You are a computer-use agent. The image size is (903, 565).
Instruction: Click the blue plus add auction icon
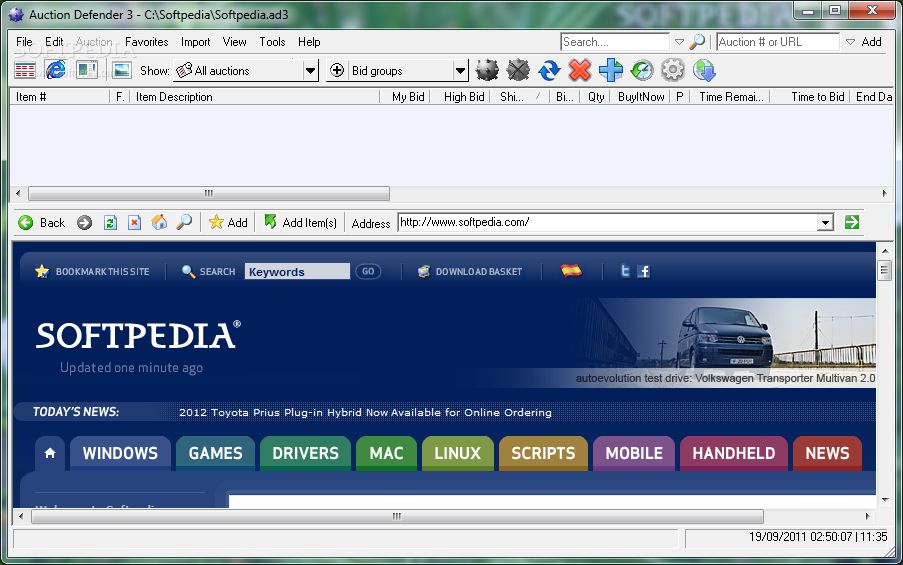(x=611, y=70)
